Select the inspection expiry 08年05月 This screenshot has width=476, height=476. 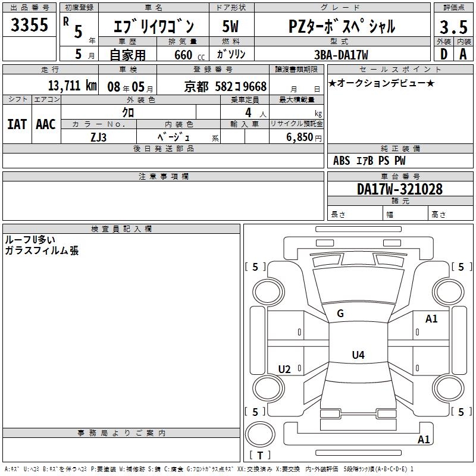[x=130, y=87]
